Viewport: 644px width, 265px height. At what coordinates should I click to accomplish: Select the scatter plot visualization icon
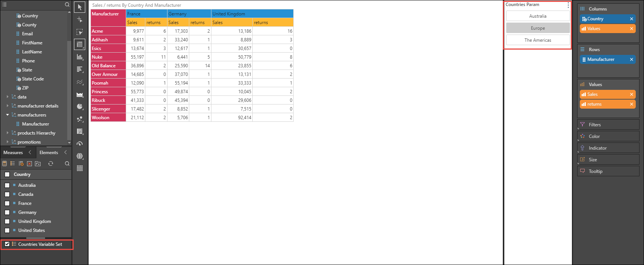coord(80,119)
